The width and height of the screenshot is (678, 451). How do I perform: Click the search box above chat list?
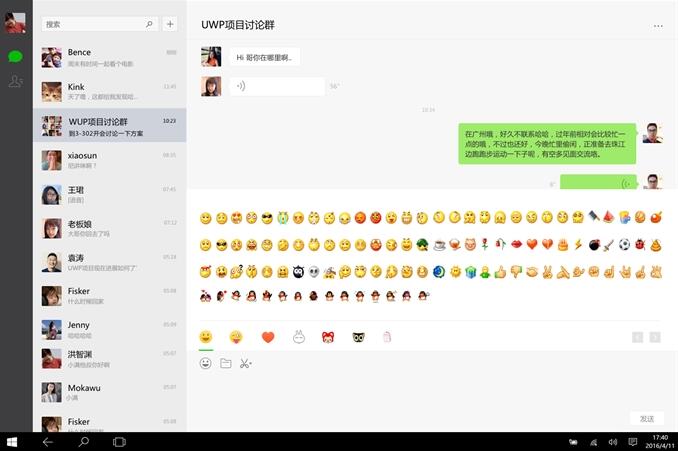pyautogui.click(x=100, y=24)
